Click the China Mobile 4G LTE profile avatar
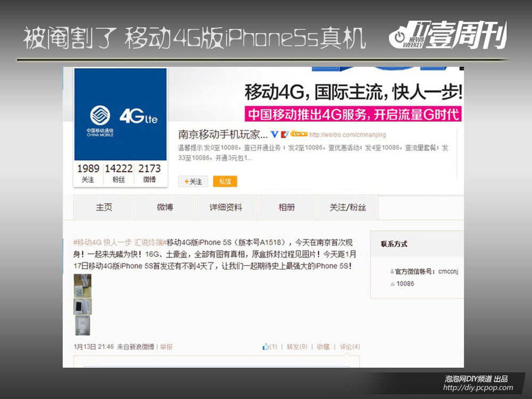 (x=120, y=114)
